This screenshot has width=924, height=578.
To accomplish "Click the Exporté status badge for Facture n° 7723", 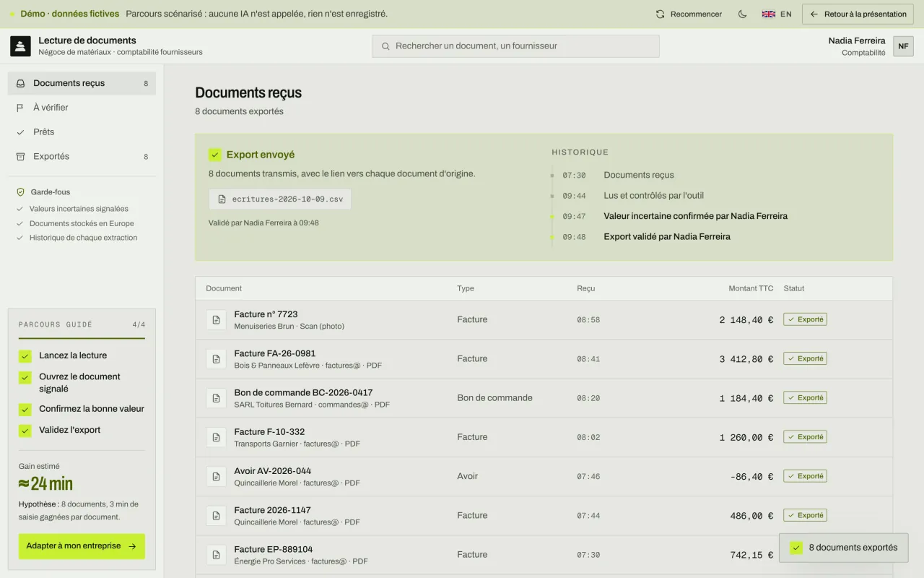I will [805, 319].
